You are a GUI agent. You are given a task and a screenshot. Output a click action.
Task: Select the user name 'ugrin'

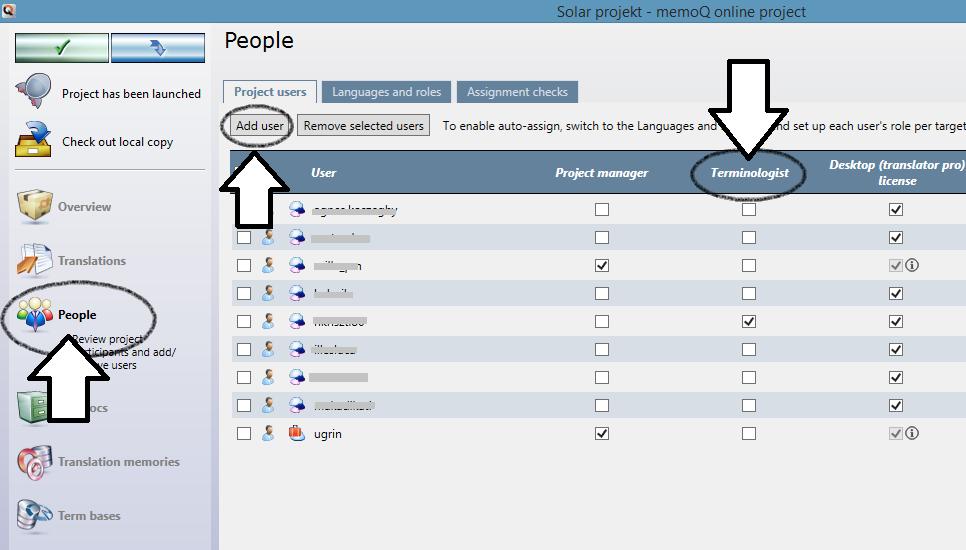[328, 434]
